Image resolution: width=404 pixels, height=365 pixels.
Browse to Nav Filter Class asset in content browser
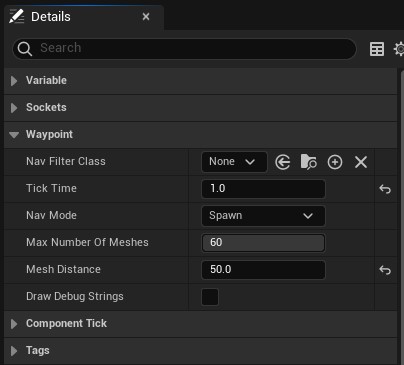pyautogui.click(x=309, y=162)
